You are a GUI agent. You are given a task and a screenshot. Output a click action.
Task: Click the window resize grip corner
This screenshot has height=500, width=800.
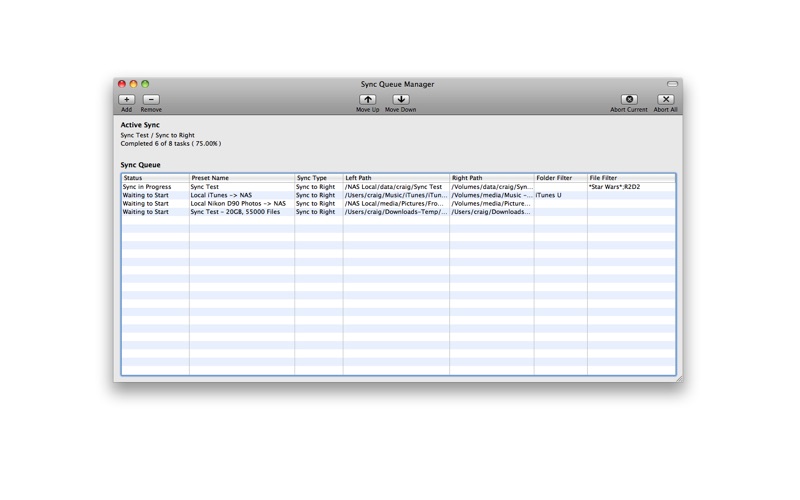tap(679, 379)
